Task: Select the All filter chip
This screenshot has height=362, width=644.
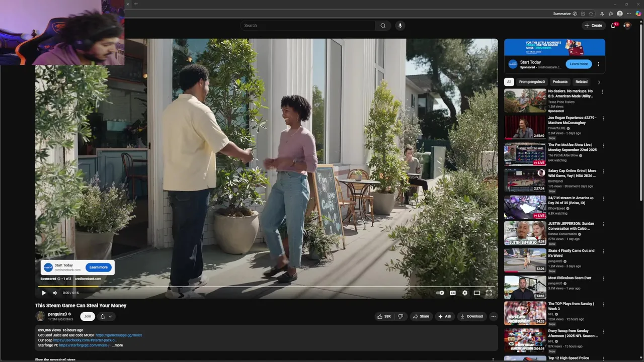Action: 509,82
